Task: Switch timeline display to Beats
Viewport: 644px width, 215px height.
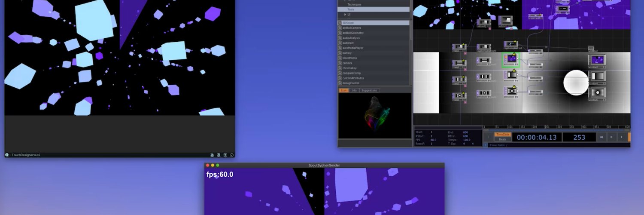Action: (x=502, y=139)
